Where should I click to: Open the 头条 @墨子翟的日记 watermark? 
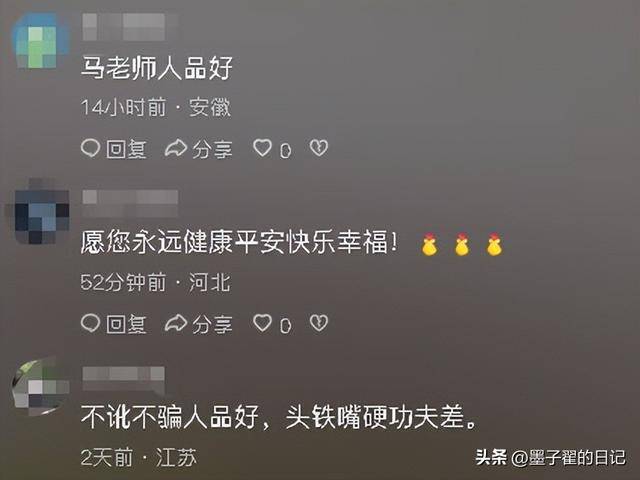550,458
